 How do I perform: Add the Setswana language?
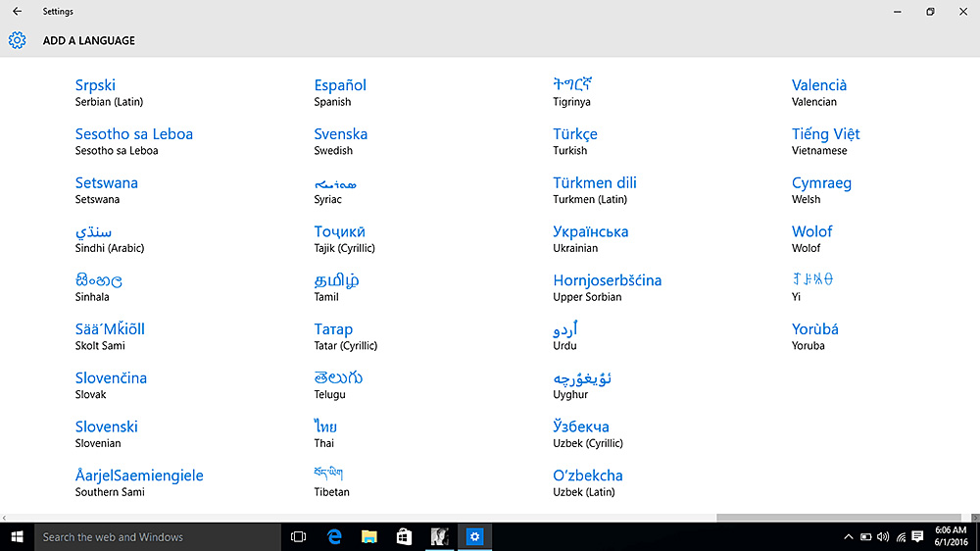point(106,189)
